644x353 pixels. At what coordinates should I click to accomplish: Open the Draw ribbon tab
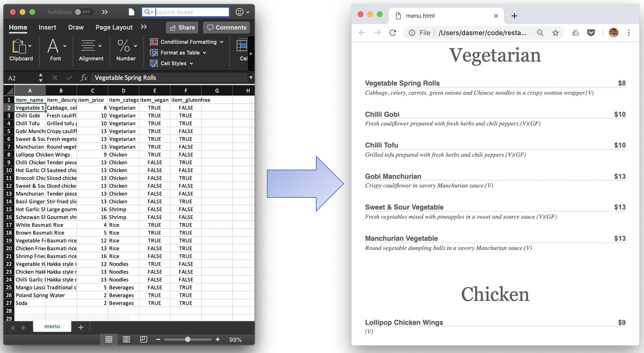pyautogui.click(x=76, y=27)
